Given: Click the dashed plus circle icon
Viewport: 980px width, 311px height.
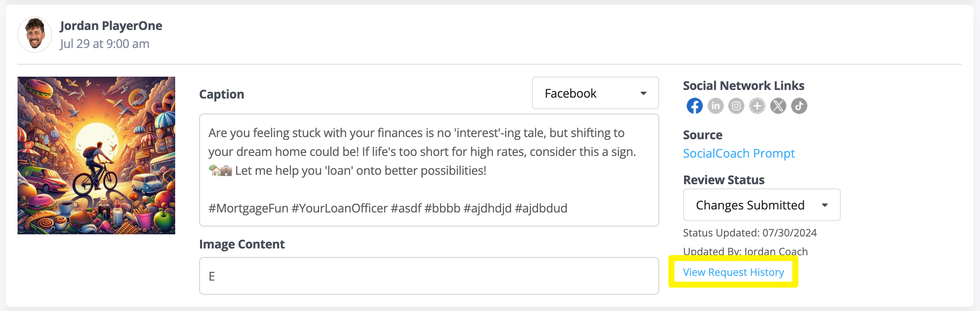Looking at the screenshot, I should (x=757, y=106).
